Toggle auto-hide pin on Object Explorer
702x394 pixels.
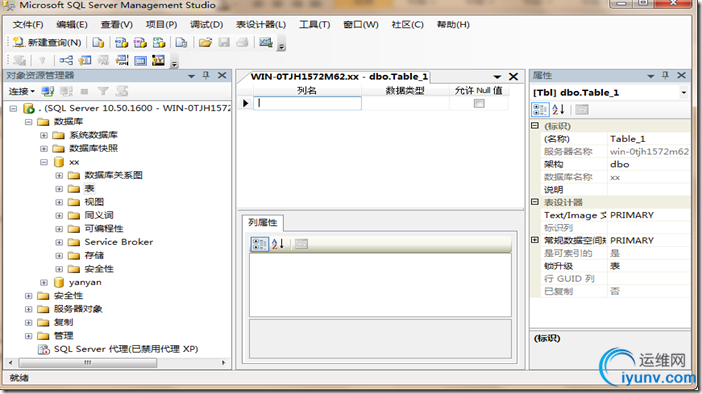[x=206, y=76]
